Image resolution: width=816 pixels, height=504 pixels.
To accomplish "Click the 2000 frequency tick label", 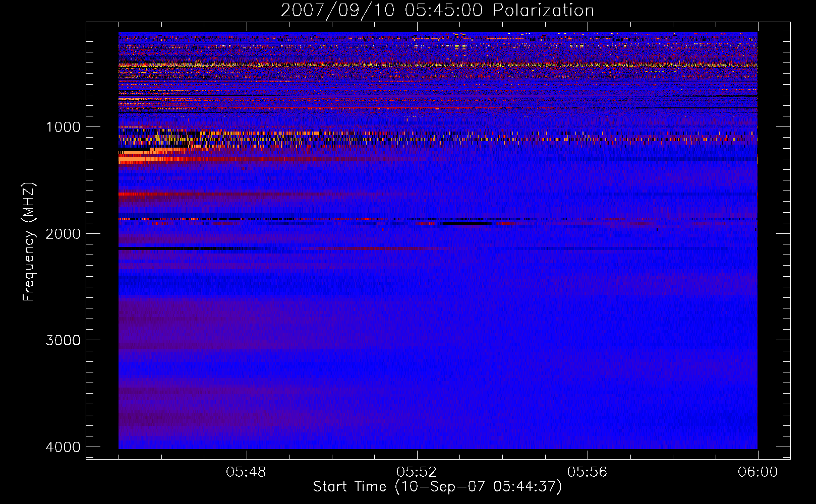I will point(63,234).
